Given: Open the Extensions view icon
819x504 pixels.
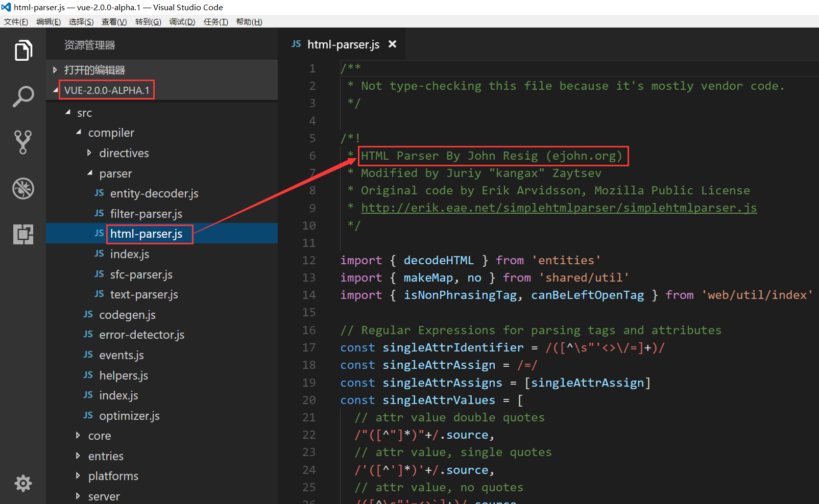Looking at the screenshot, I should [23, 234].
